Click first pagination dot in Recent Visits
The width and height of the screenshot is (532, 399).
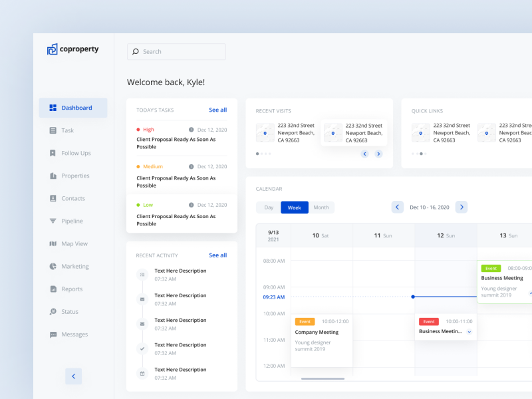257,154
